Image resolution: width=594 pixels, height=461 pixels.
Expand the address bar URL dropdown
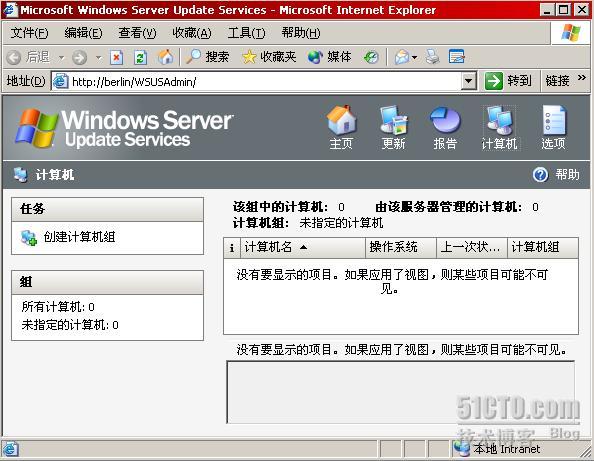click(469, 81)
